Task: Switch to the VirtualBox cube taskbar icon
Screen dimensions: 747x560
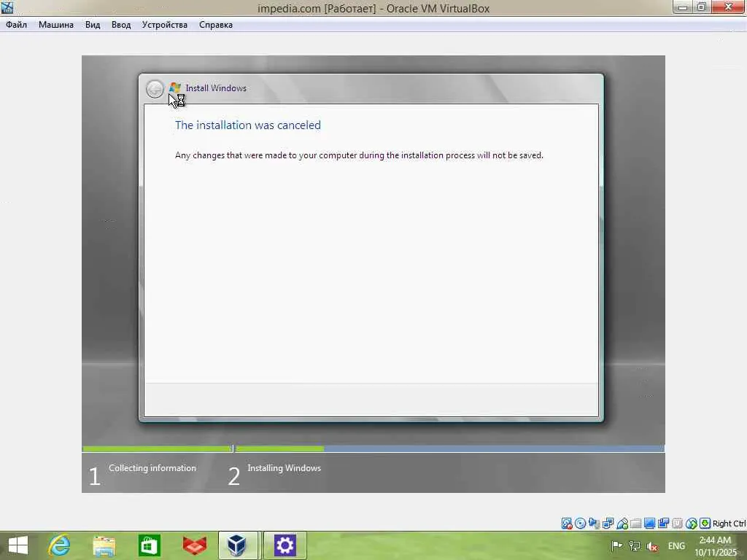Action: [x=237, y=545]
